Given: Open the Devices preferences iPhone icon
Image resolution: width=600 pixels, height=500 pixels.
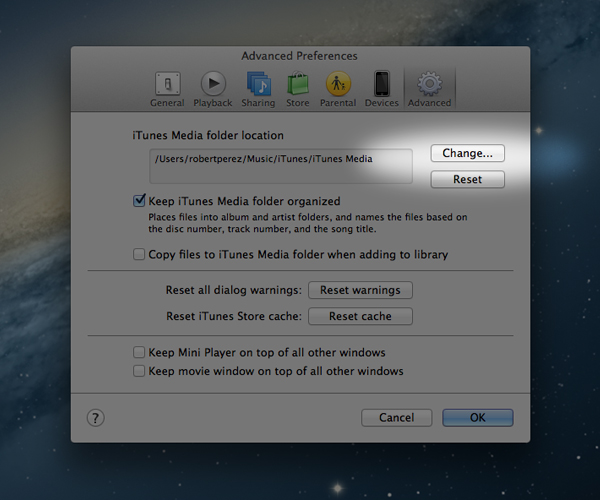Looking at the screenshot, I should click(x=382, y=83).
